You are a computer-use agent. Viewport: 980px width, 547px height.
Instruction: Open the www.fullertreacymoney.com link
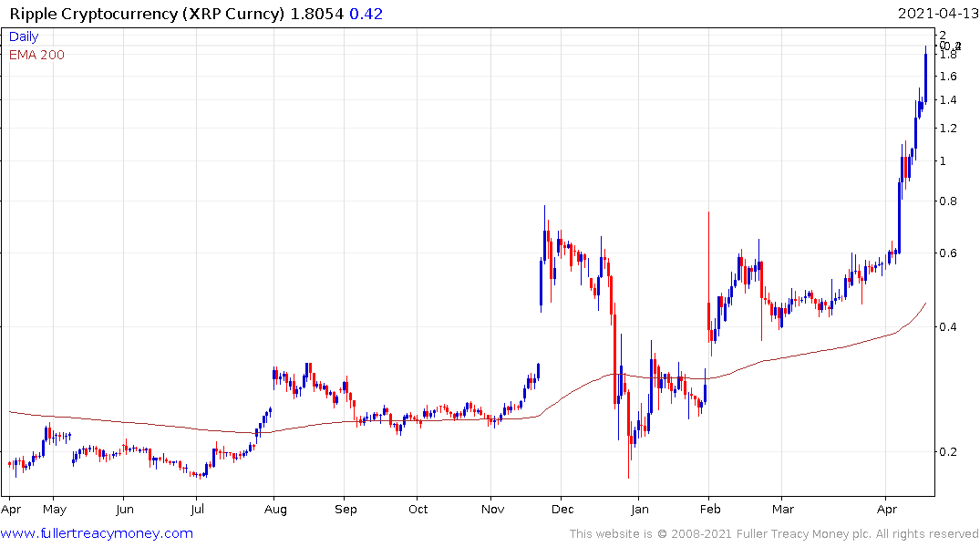click(x=97, y=533)
